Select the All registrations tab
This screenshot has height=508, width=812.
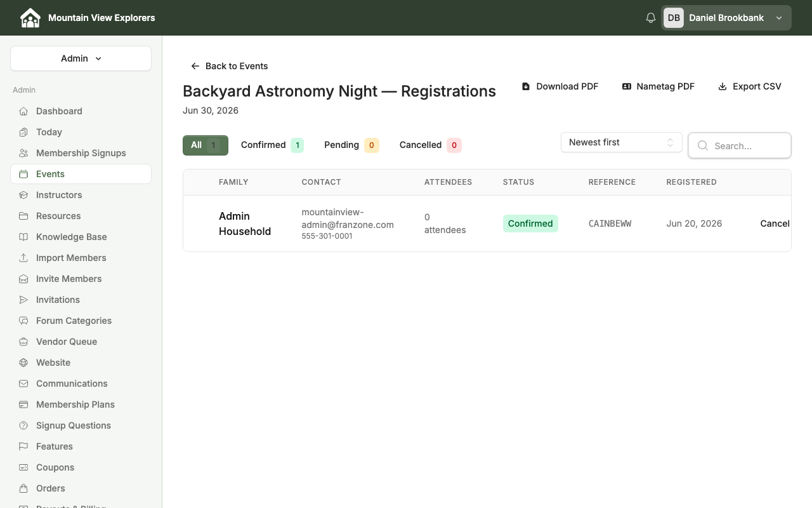tap(206, 145)
